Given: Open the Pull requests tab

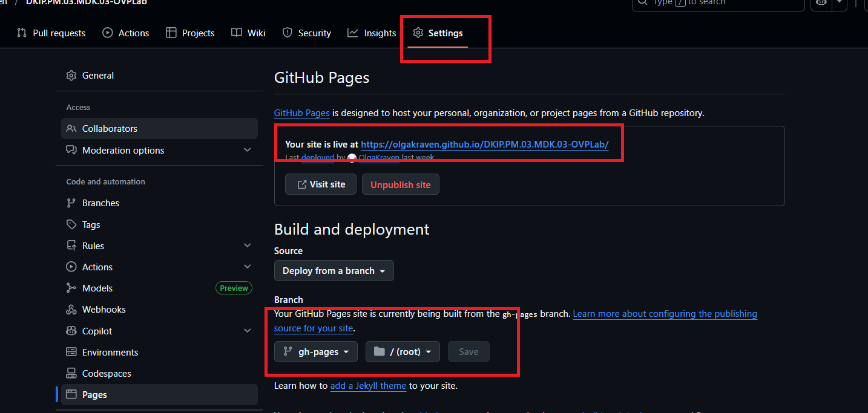Looking at the screenshot, I should pos(51,33).
